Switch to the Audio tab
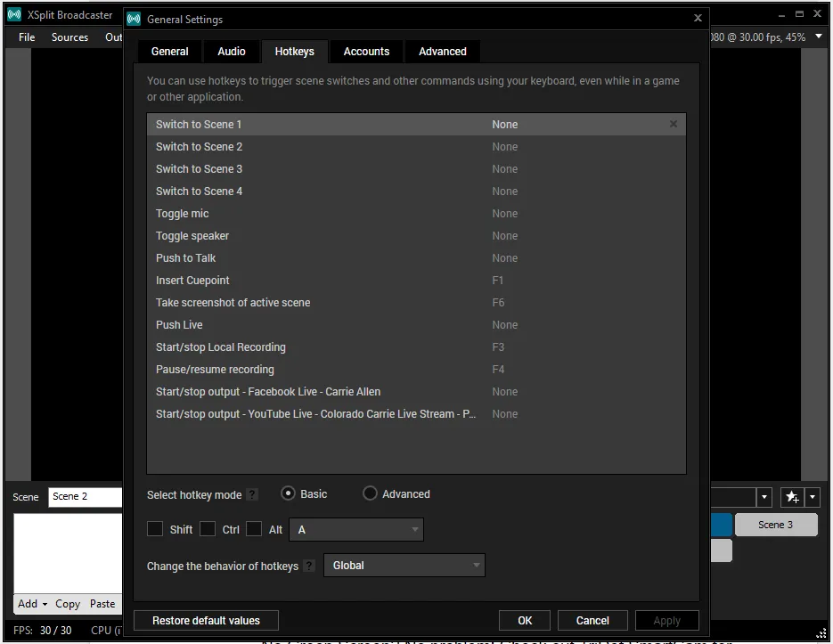 coord(231,52)
